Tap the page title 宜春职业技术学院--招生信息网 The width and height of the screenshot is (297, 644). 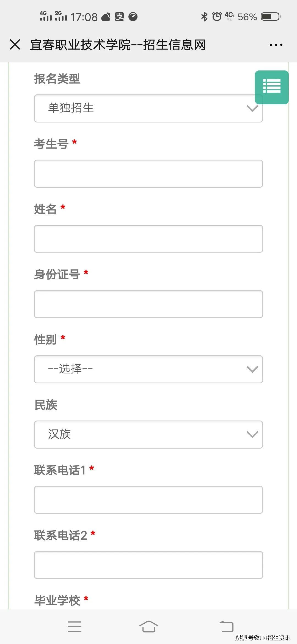pyautogui.click(x=118, y=45)
